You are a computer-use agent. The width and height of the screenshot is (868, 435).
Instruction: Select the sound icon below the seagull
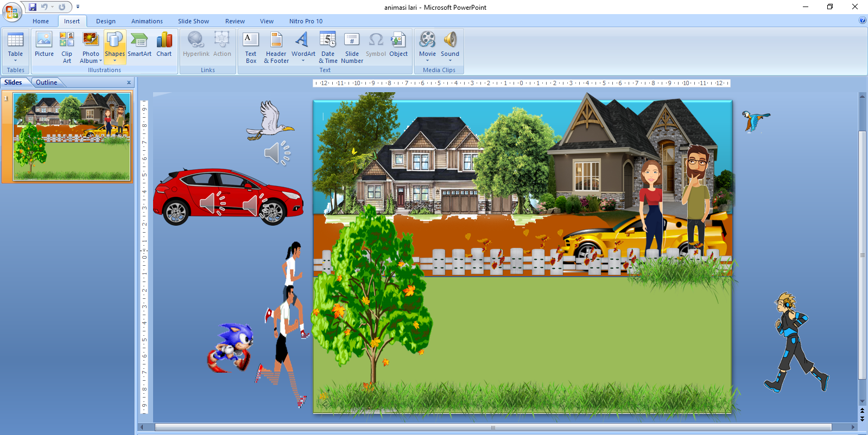(277, 153)
